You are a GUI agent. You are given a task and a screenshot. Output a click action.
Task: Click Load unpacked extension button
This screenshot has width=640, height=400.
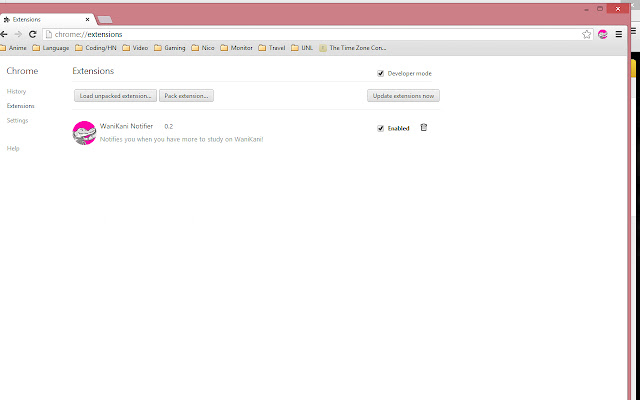click(x=116, y=96)
